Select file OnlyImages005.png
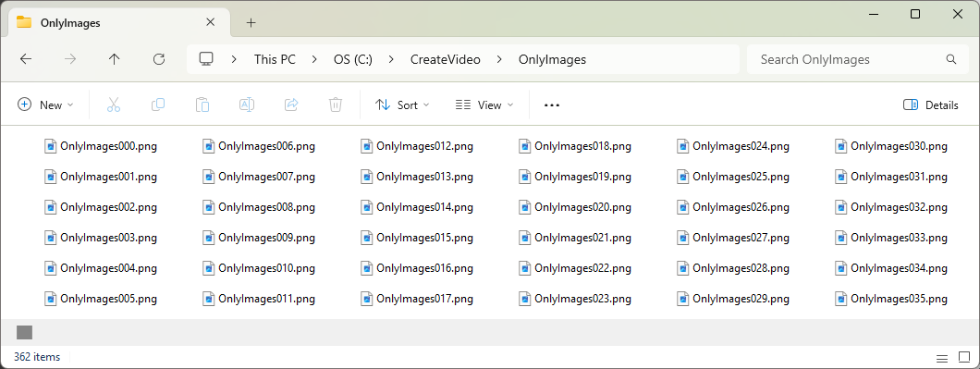 coord(101,299)
